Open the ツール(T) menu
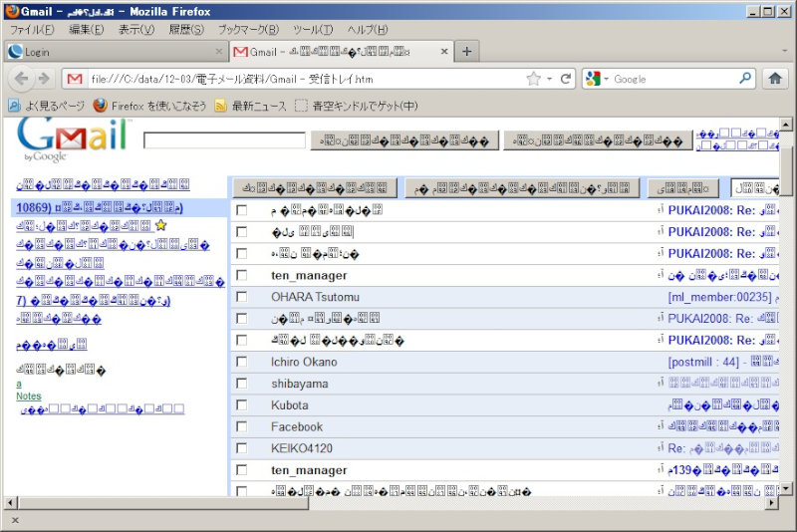This screenshot has height=532, width=797. 313,30
